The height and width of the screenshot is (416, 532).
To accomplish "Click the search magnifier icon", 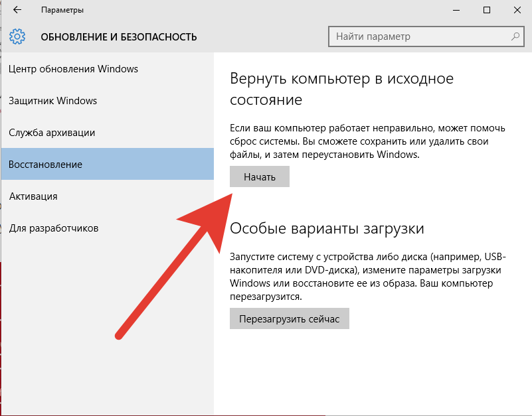I will pyautogui.click(x=515, y=36).
